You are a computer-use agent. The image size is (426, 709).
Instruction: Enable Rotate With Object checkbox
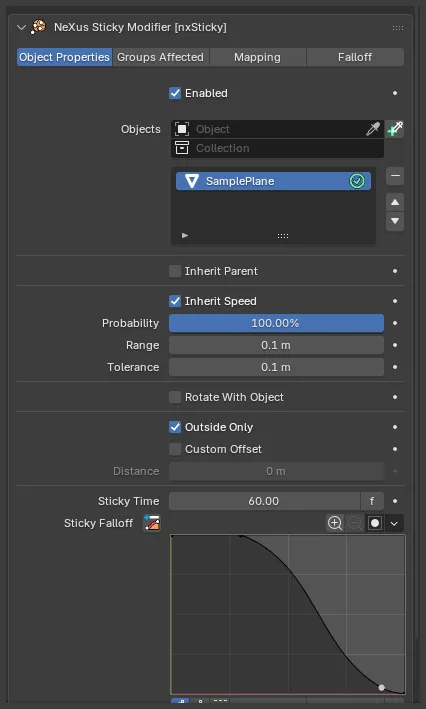click(x=175, y=397)
